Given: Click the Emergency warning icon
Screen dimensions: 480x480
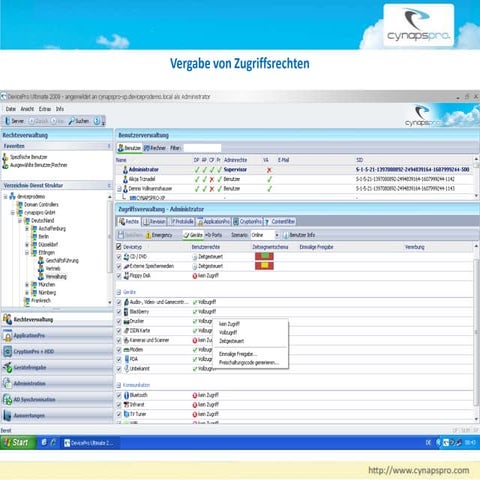Looking at the screenshot, I should pyautogui.click(x=148, y=235).
